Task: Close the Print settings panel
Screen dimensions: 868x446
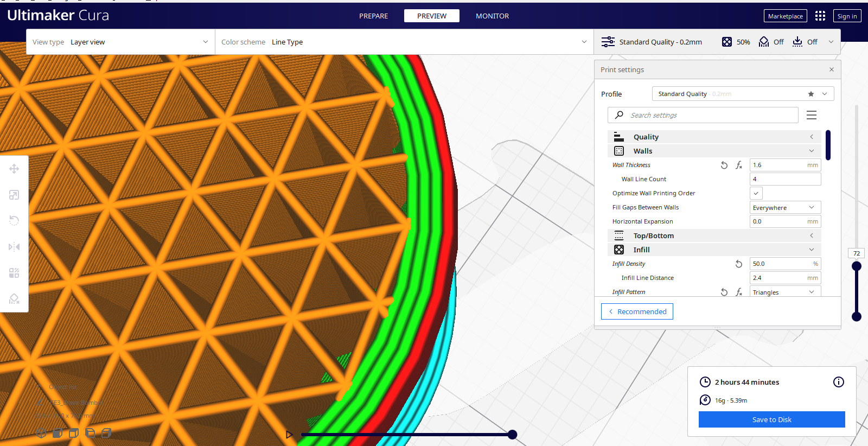Action: (832, 69)
